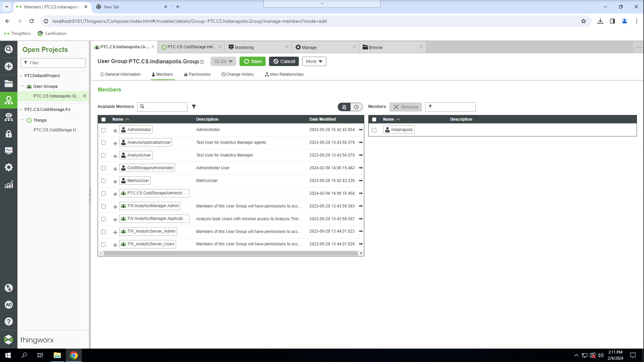
Task: Switch to the Permissions tab
Action: coord(197,74)
